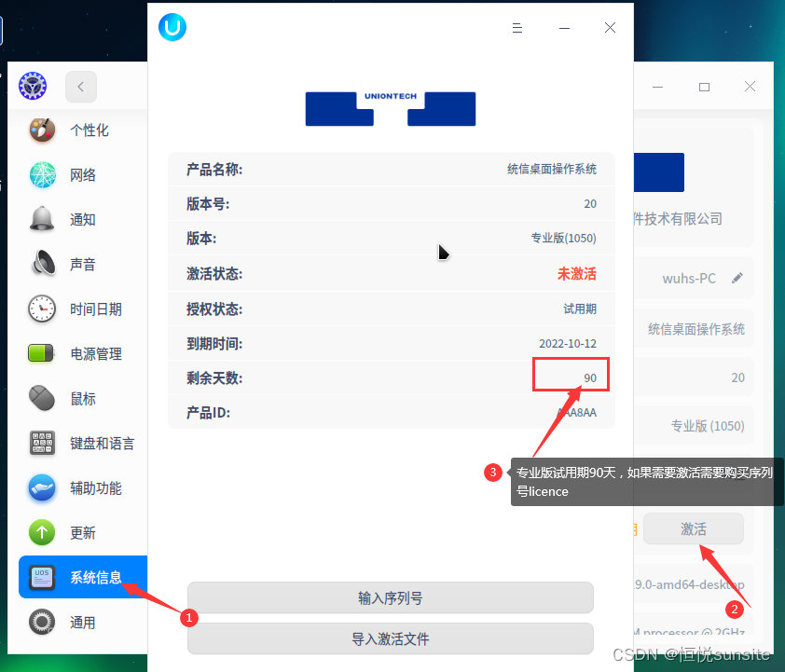Click the remaining days value 90
785x672 pixels.
[590, 377]
